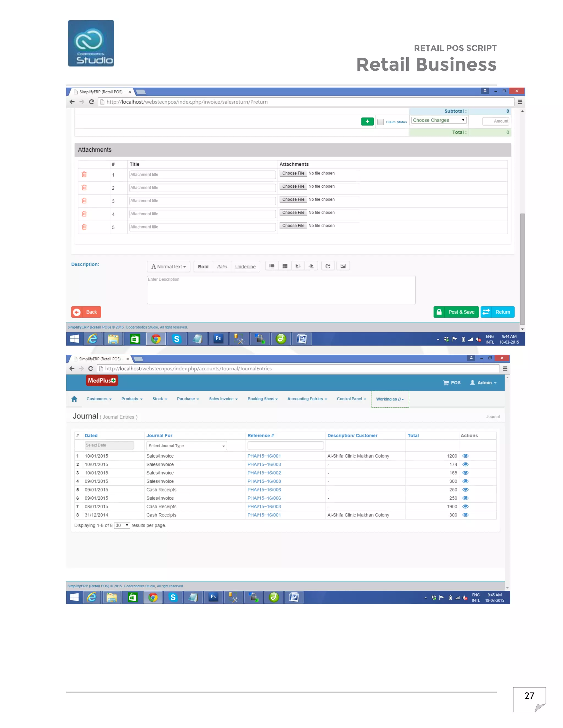Open the Purchase menu
Screen dimensions: 563x728
pyautogui.click(x=188, y=399)
